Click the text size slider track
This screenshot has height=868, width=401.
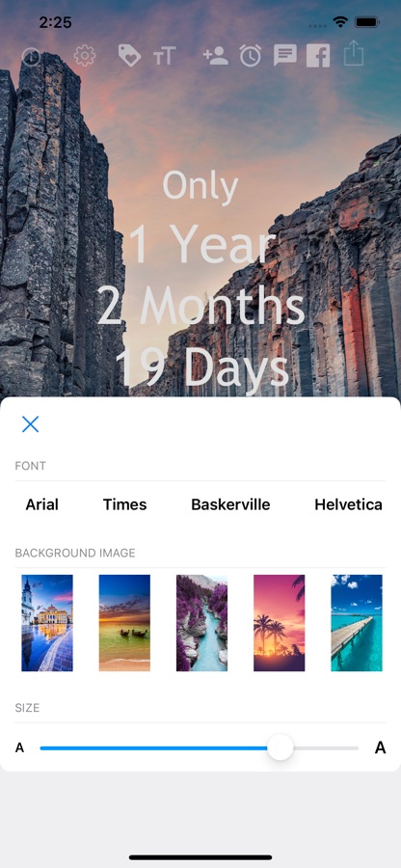tap(200, 747)
